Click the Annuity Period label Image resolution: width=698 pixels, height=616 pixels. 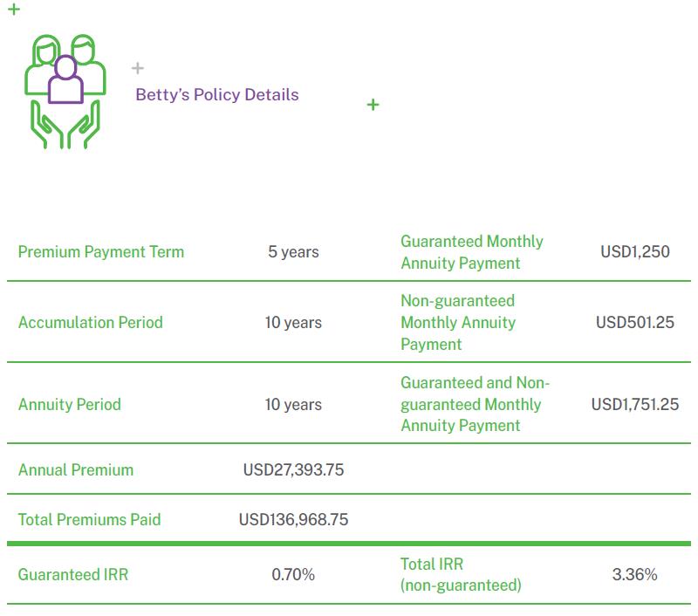tap(70, 404)
